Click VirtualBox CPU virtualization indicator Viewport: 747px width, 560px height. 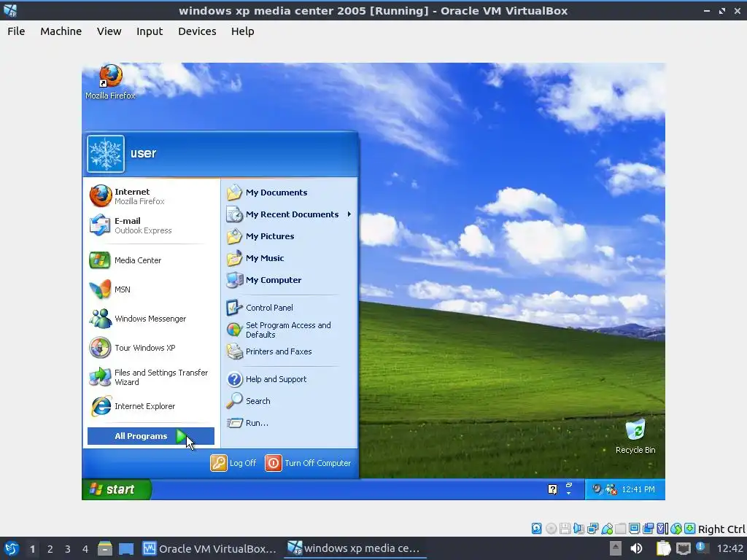(x=661, y=528)
